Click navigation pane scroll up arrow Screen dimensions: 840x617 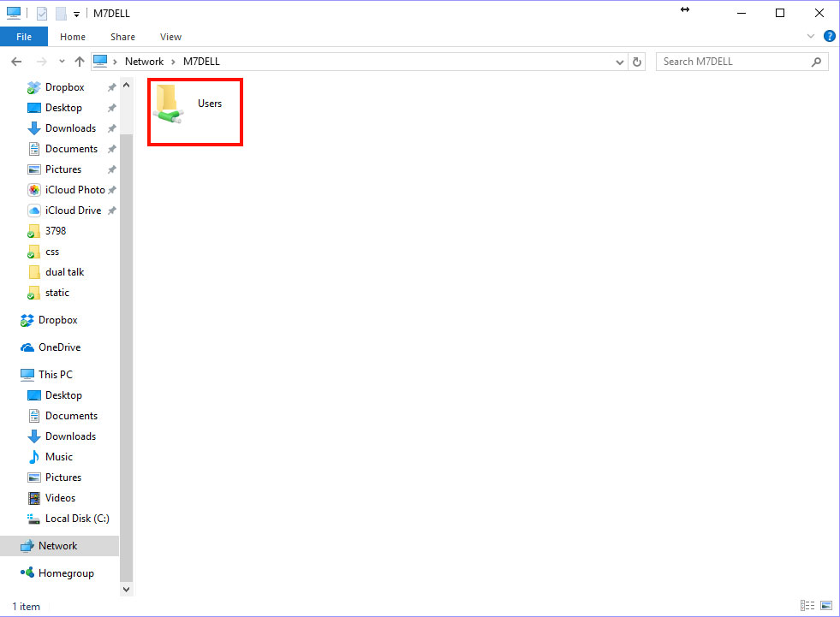(x=127, y=86)
